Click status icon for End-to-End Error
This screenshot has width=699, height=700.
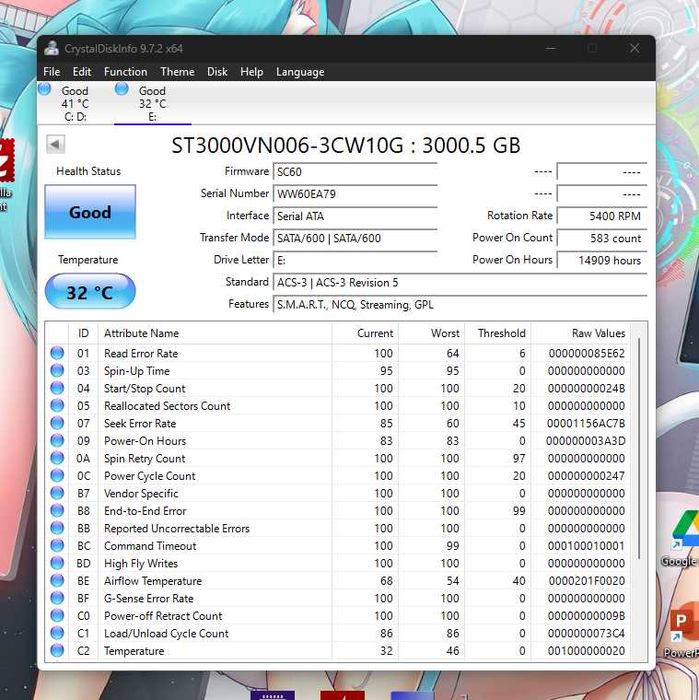[x=57, y=510]
